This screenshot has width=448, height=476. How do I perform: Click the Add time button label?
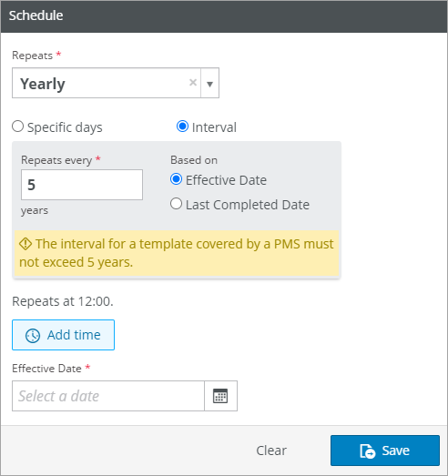tap(74, 335)
